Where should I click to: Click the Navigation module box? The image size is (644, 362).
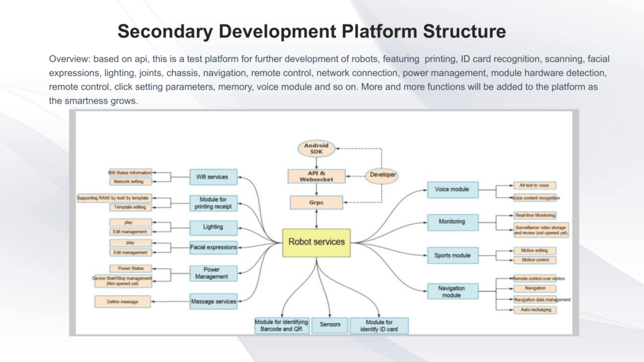pyautogui.click(x=452, y=292)
